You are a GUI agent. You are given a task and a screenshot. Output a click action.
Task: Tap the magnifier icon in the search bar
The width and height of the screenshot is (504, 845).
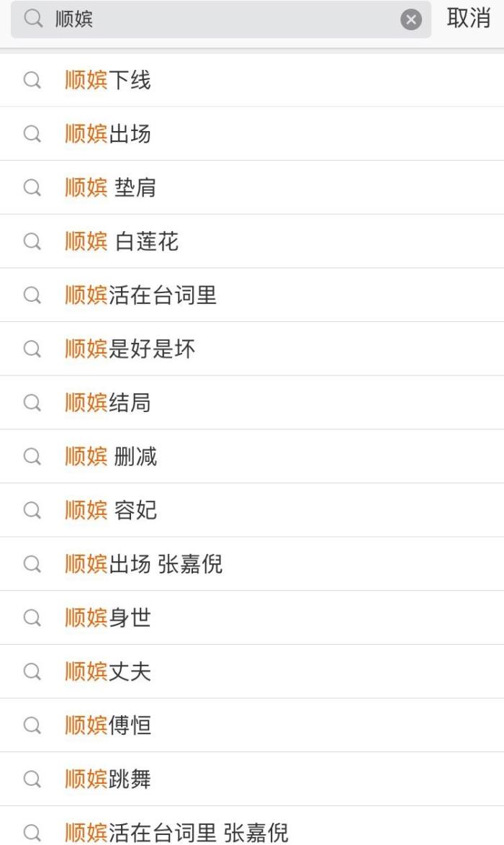pos(33,19)
